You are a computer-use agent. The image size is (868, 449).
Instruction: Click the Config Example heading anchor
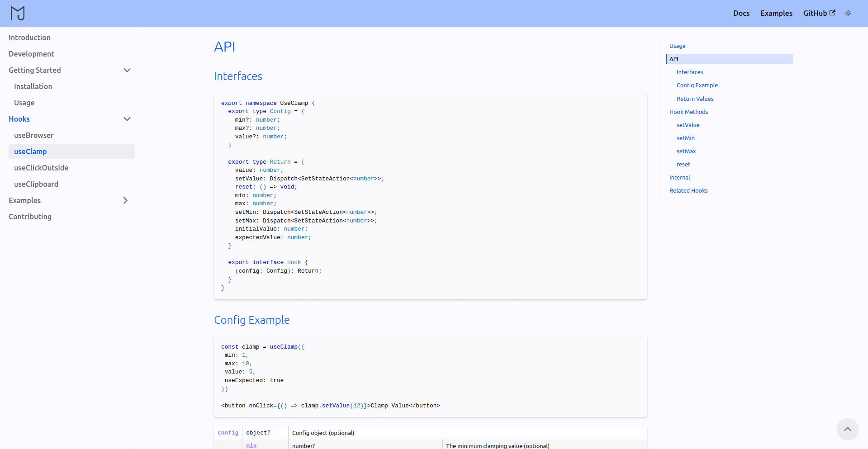click(x=251, y=320)
